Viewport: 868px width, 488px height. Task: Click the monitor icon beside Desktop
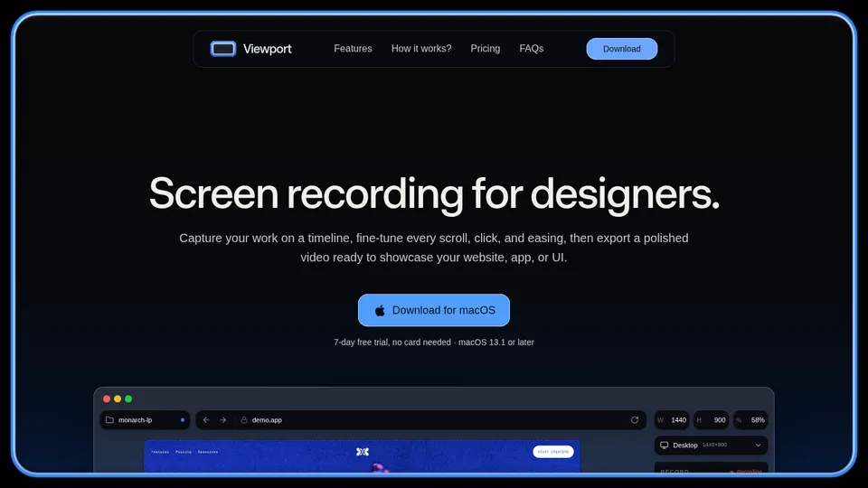(664, 445)
